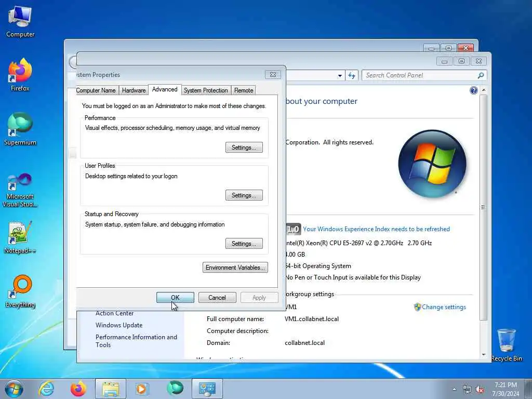Click the VM1.collabnet.local full computer name
This screenshot has height=399, width=532.
point(312,319)
